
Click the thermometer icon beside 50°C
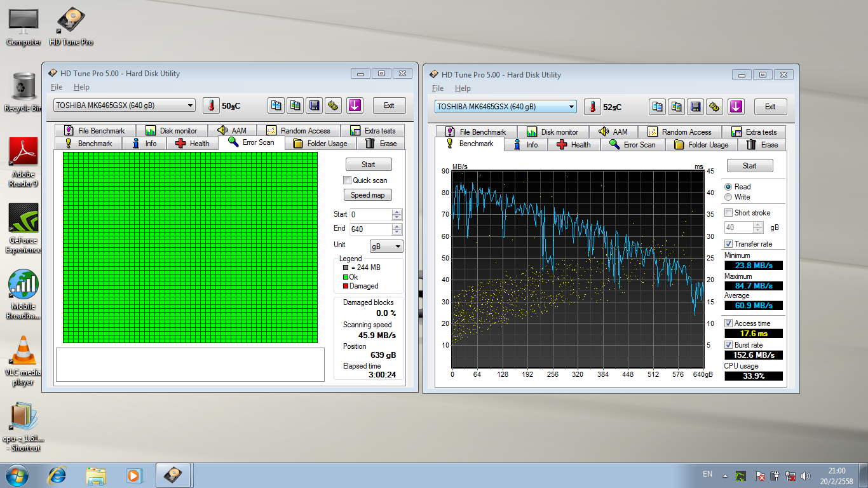point(211,105)
